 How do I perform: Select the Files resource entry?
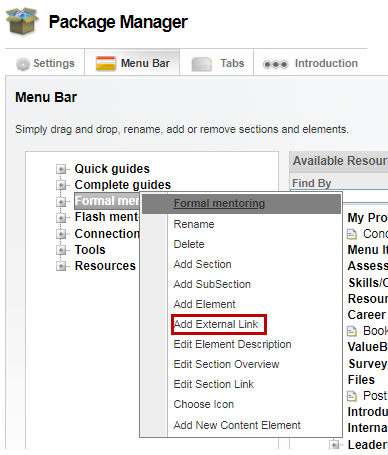click(361, 380)
